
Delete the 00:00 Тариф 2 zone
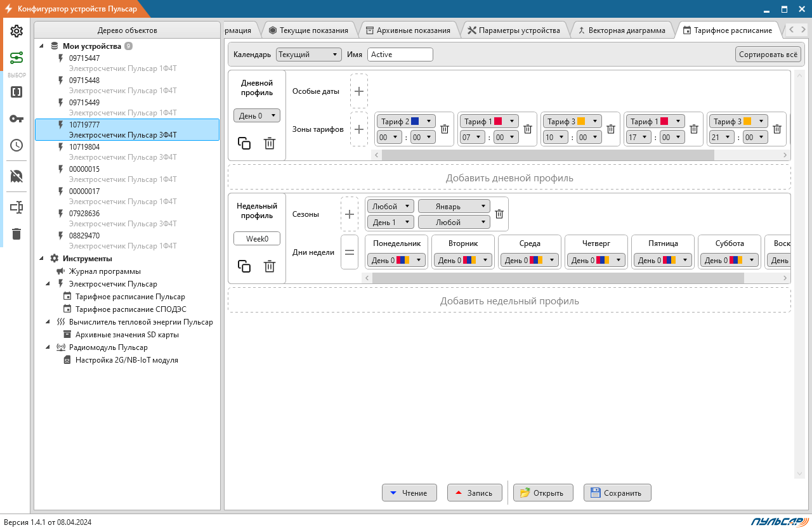point(445,129)
